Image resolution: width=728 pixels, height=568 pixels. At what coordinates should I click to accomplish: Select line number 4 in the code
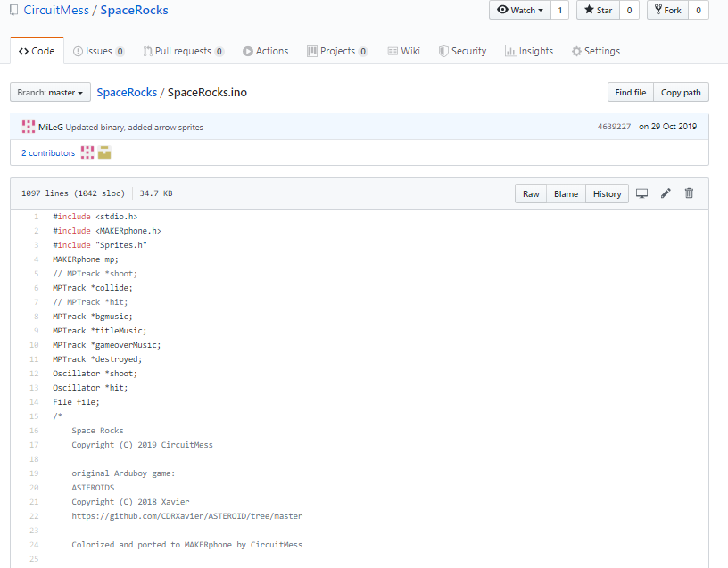37,259
